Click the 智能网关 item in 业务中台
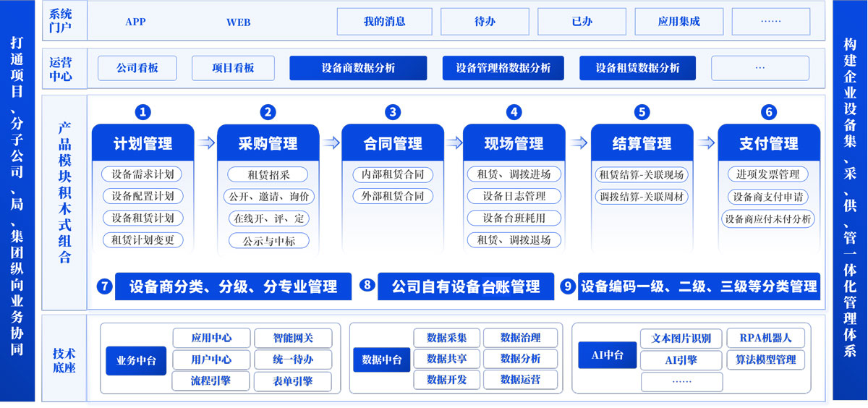Screen dimensions: 868x408 [293, 338]
